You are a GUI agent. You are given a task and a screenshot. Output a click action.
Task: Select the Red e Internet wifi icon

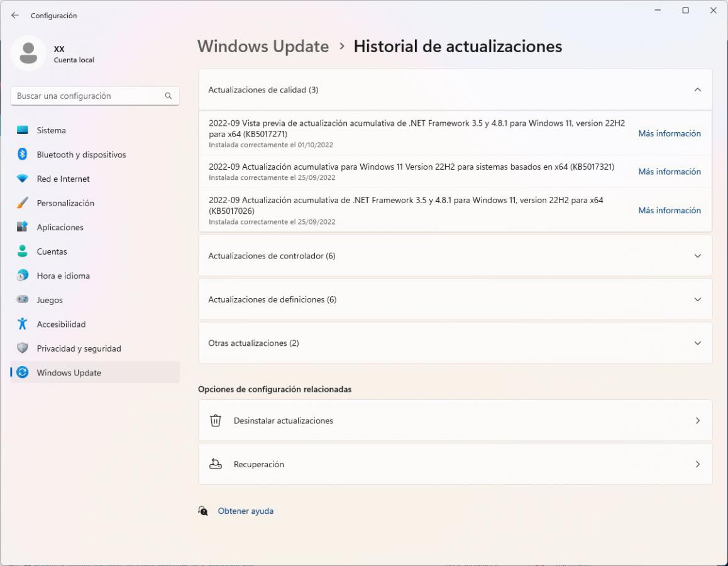(23, 179)
